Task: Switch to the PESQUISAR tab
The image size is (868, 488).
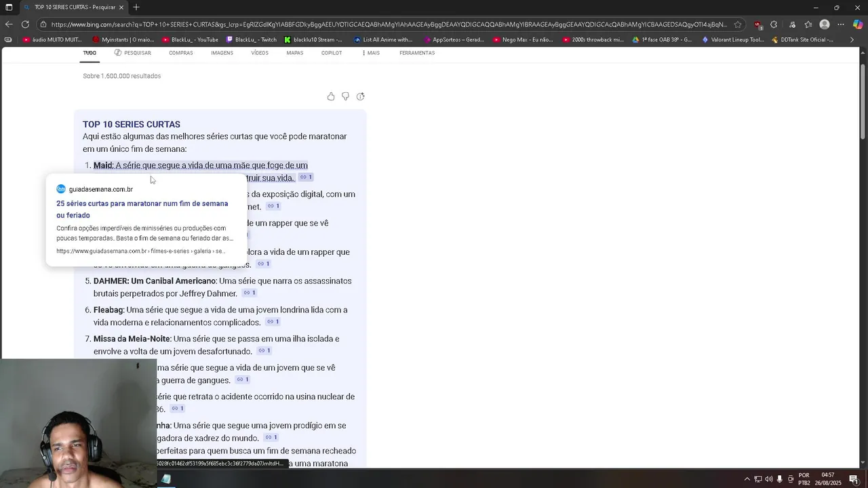Action: (133, 53)
